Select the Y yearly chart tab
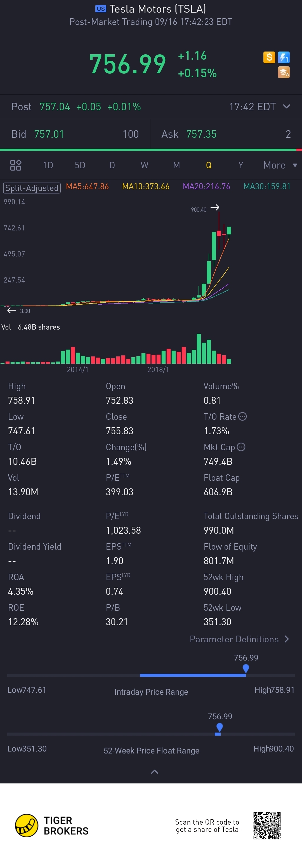Screen dimensions: 302x868 click(x=241, y=165)
